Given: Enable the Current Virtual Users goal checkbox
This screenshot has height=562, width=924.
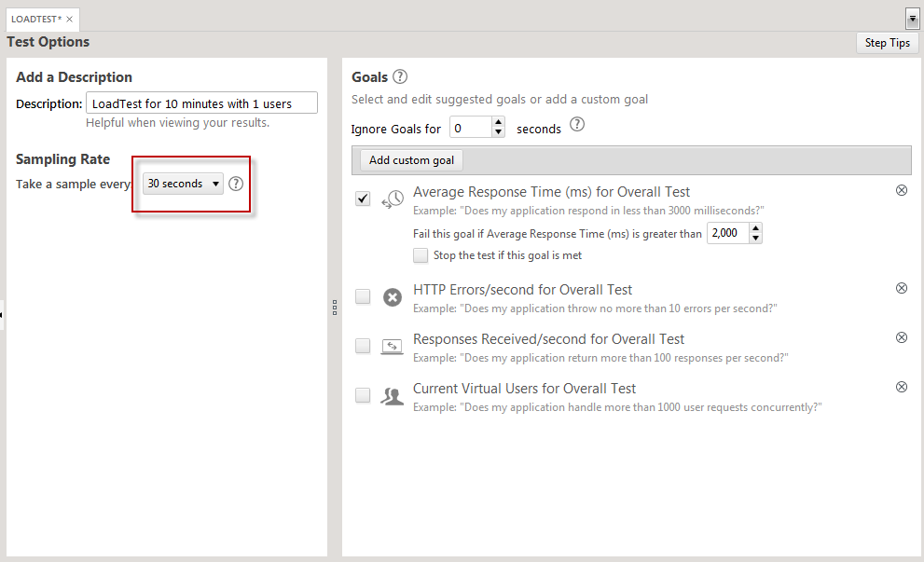Looking at the screenshot, I should point(363,395).
